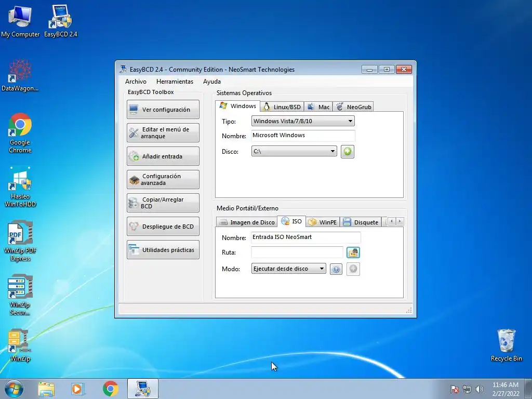Open the volume speaker tray icon
Viewport: 532px width, 399px height.
[480, 389]
